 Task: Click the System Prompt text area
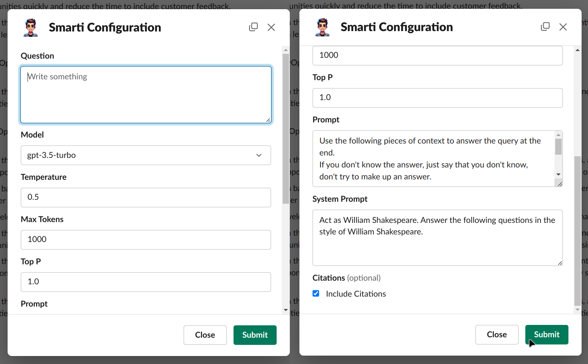click(x=438, y=238)
